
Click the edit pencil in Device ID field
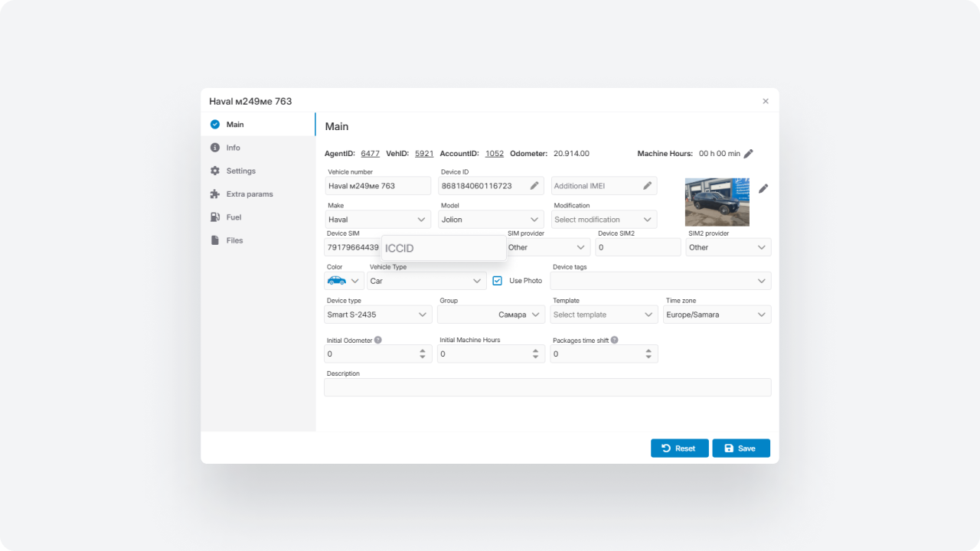[x=534, y=186]
